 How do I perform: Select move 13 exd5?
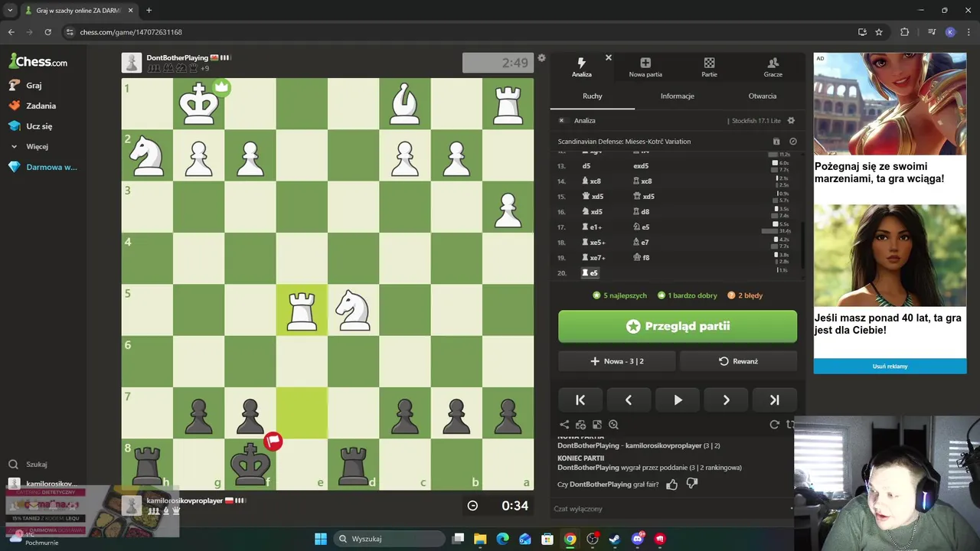[641, 165]
